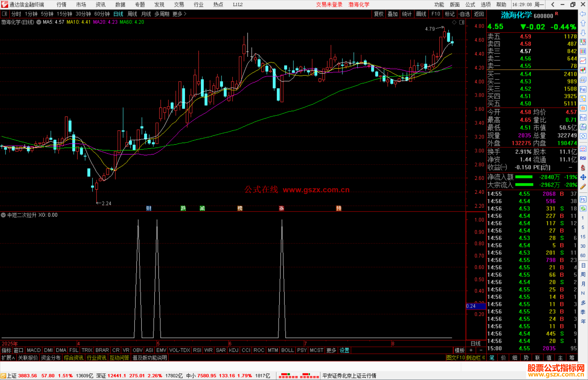Toggle the MA indicator settings circle icon

[39, 22]
